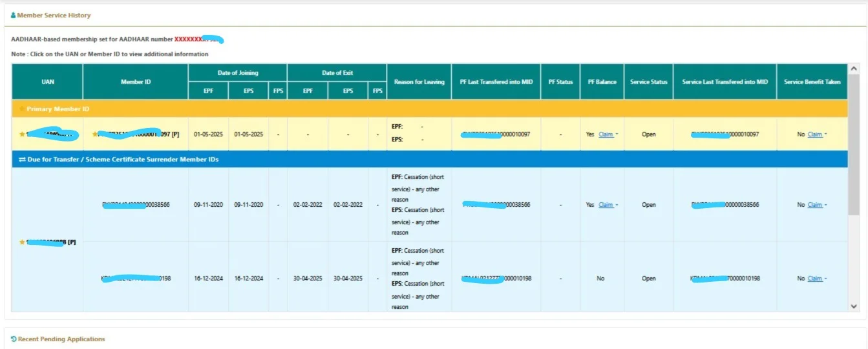Open PF Balance Claim link in primary member row

[606, 134]
